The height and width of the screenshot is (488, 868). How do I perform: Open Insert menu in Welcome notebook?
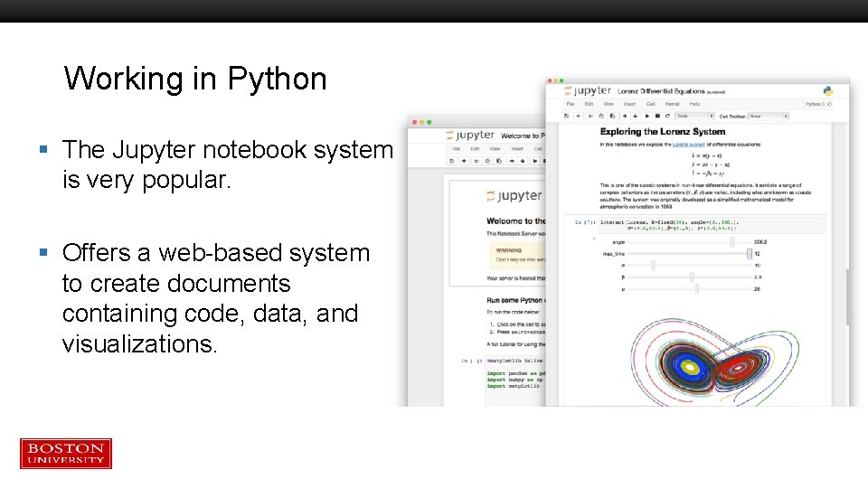coord(517,149)
